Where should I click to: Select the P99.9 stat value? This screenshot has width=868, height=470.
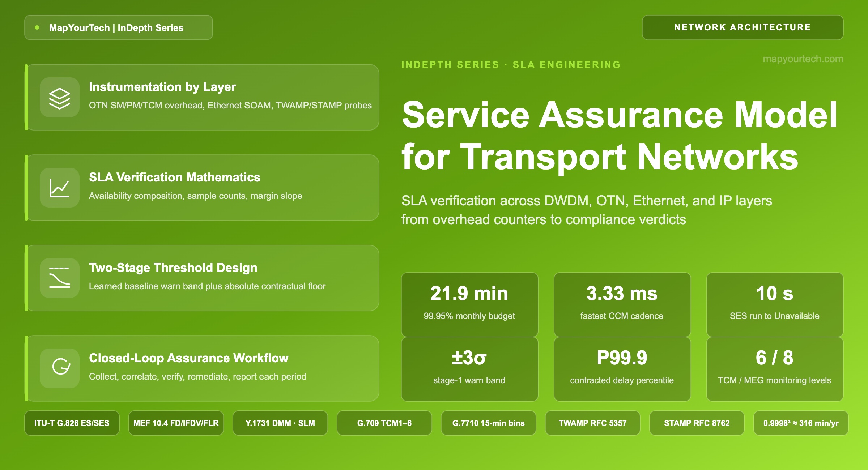pos(622,358)
